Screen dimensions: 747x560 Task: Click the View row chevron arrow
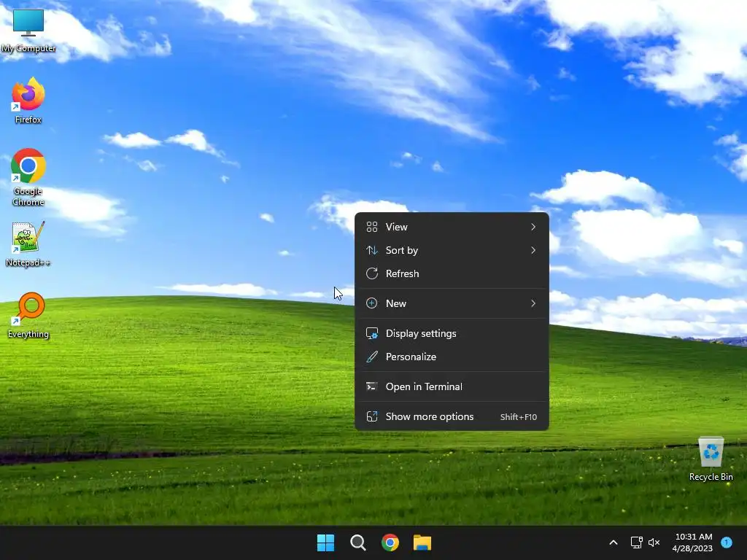point(533,227)
